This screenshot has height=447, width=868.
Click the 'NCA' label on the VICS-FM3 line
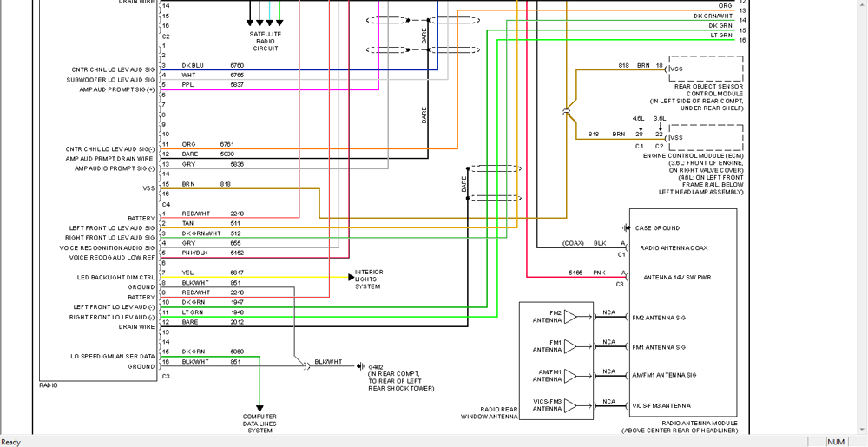tap(609, 401)
